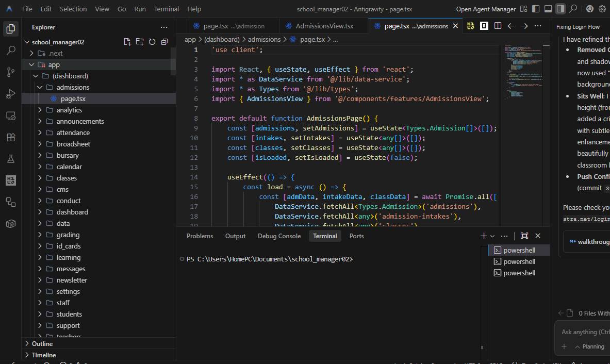
Task: Click New Folder icon in Explorer header
Action: point(140,42)
